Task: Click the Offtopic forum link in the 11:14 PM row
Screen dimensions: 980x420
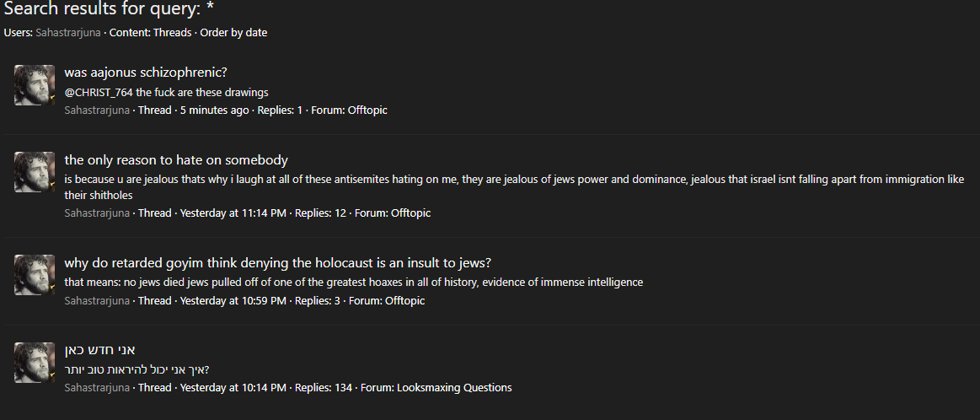Action: [410, 213]
